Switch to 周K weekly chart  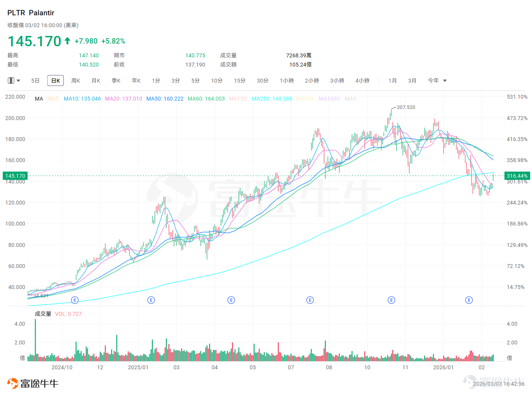[x=76, y=81]
